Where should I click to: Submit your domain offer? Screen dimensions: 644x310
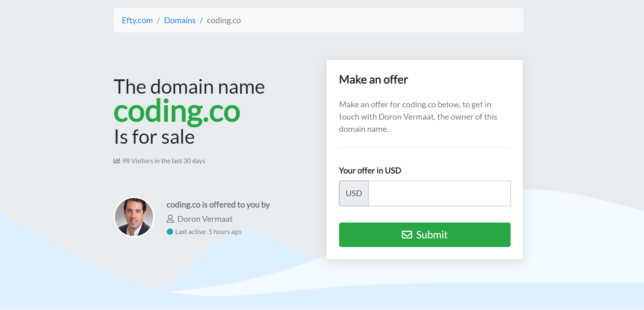tap(424, 234)
